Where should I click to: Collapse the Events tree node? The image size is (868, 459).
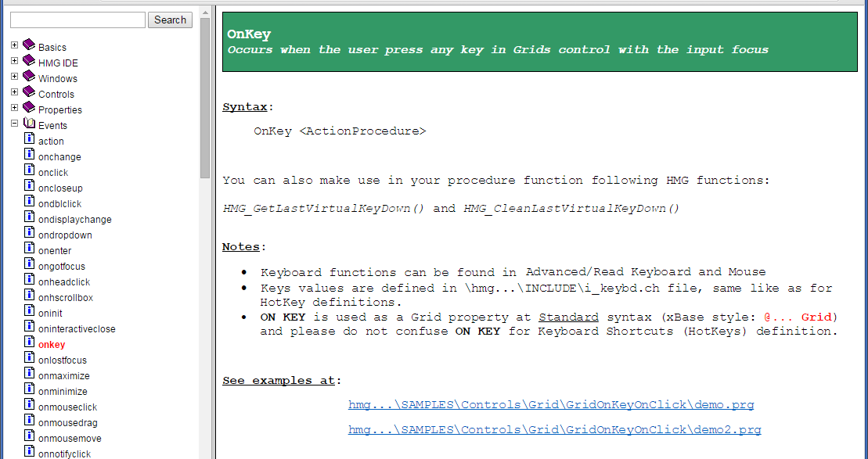coord(15,124)
